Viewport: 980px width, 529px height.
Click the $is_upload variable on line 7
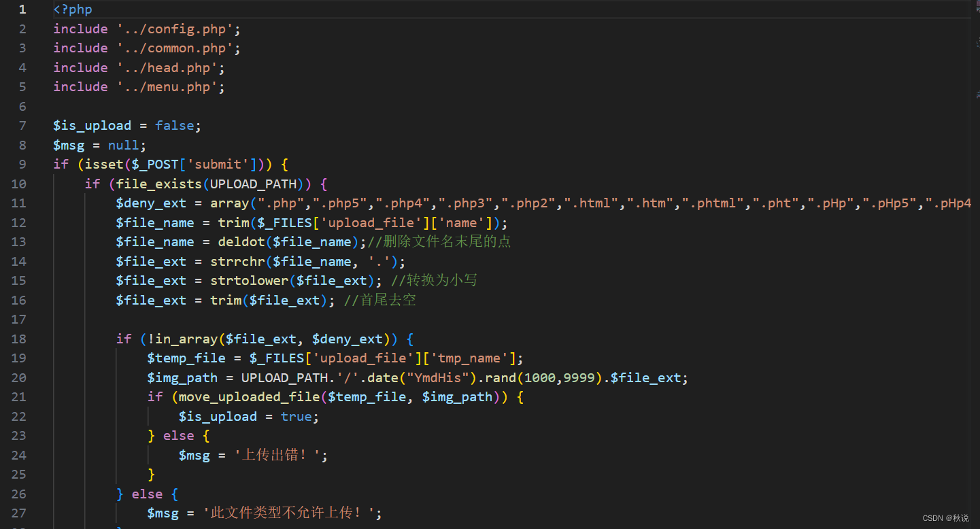tap(92, 126)
